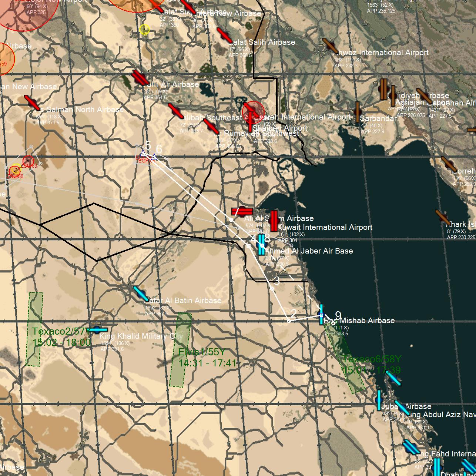
Task: Click the Texaco2/57Y tanker track box
Action: click(x=34, y=329)
